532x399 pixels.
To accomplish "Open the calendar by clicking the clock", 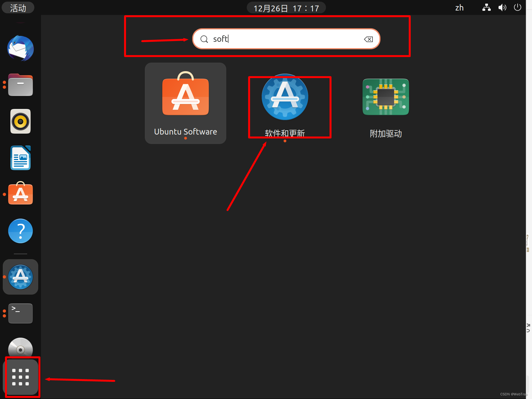I will [x=286, y=7].
